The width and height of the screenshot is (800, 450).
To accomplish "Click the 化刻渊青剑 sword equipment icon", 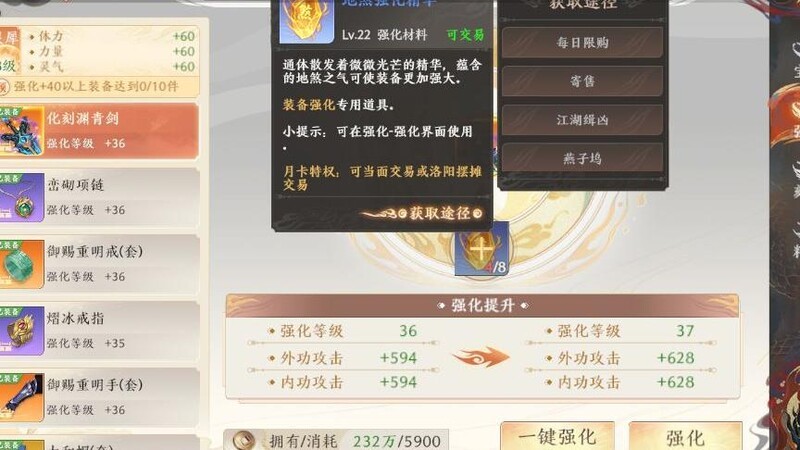I will tap(21, 131).
